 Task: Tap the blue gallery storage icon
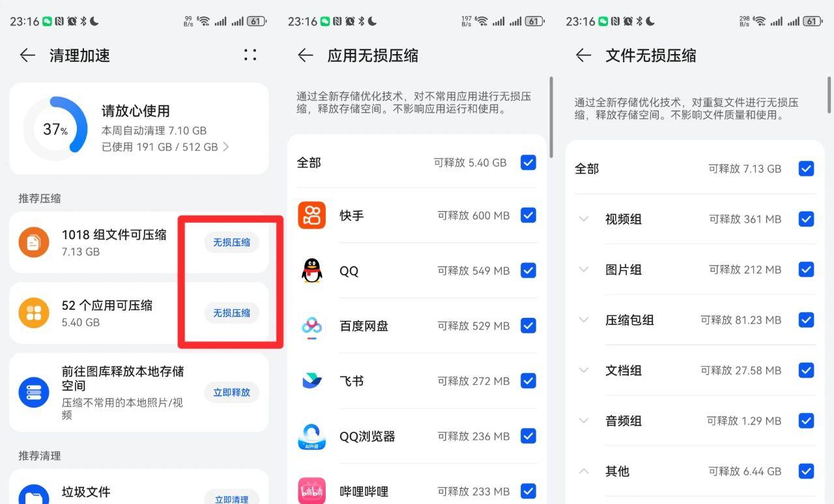pyautogui.click(x=34, y=392)
